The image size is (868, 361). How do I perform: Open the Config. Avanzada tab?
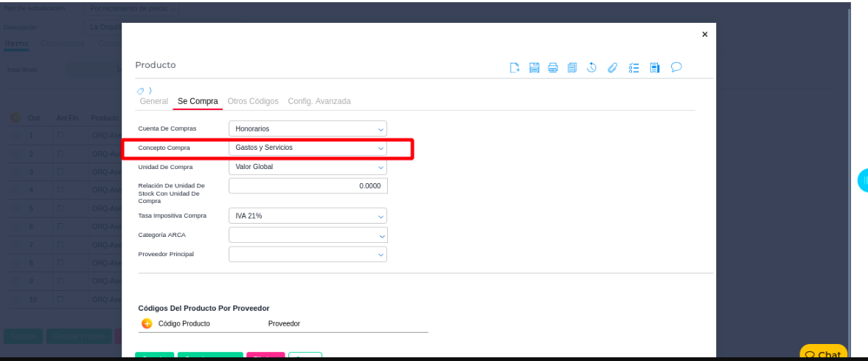coord(319,101)
